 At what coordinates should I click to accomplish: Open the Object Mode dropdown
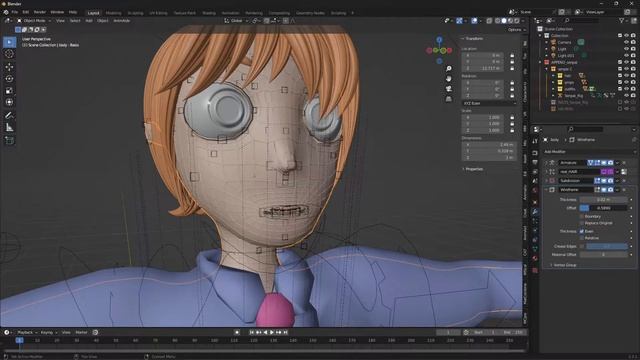[x=34, y=20]
